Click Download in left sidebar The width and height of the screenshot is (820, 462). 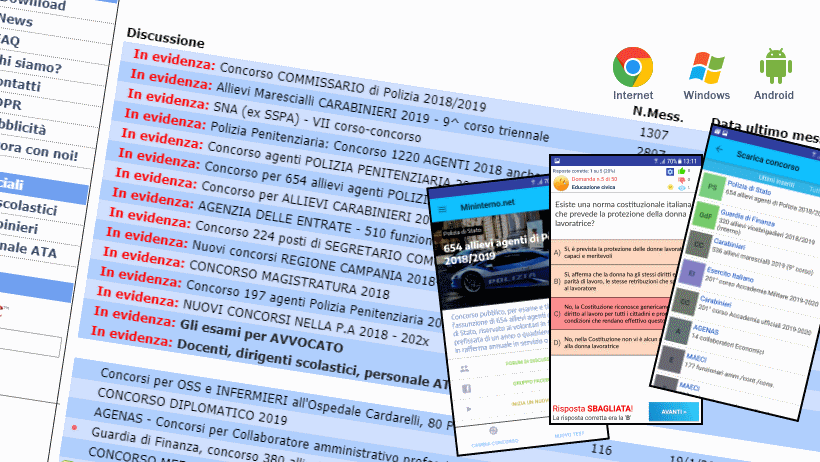32,4
